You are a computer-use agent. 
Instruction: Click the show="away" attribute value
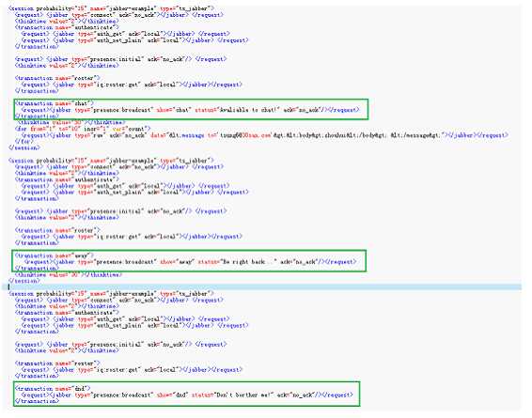[x=177, y=262]
